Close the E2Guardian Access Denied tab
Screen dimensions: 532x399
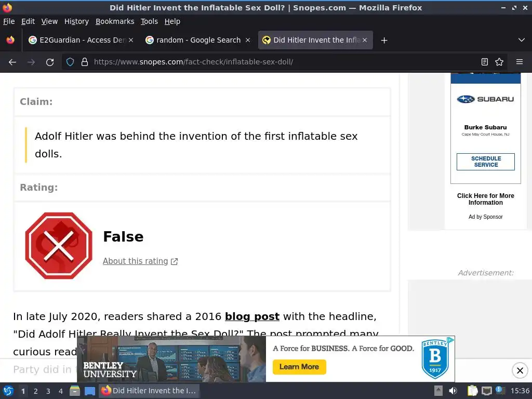[131, 40]
